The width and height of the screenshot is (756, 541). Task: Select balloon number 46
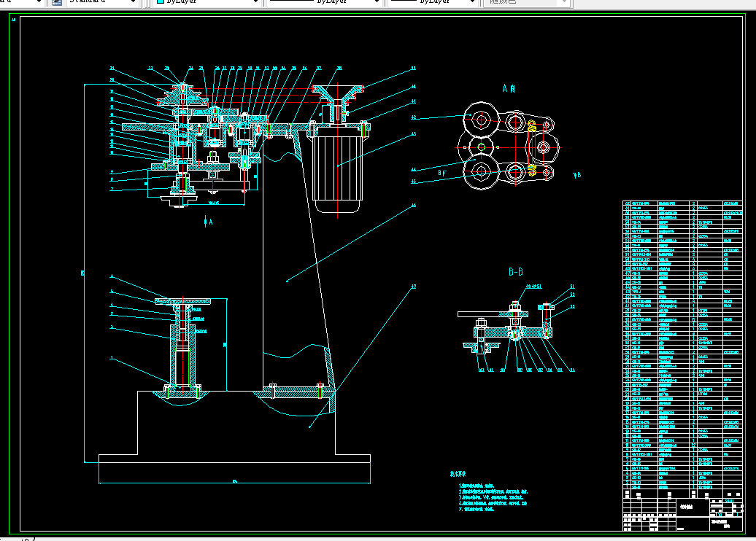click(x=413, y=206)
